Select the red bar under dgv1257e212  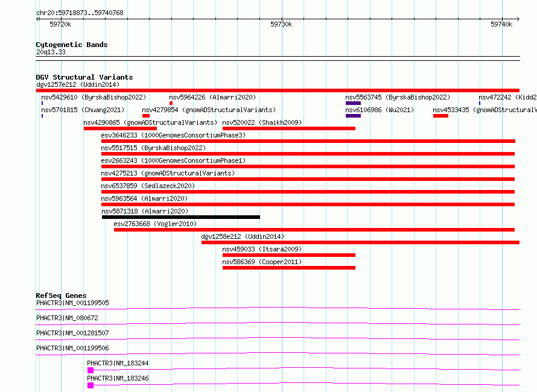click(x=278, y=90)
